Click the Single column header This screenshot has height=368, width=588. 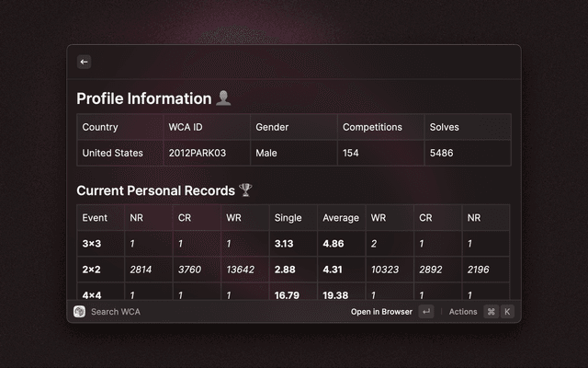click(288, 218)
